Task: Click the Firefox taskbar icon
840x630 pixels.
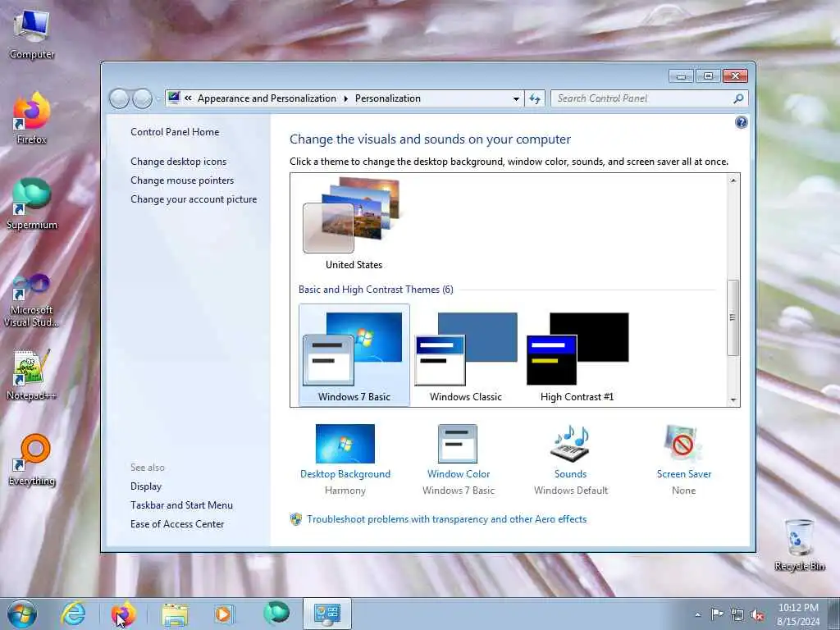Action: coord(123,614)
